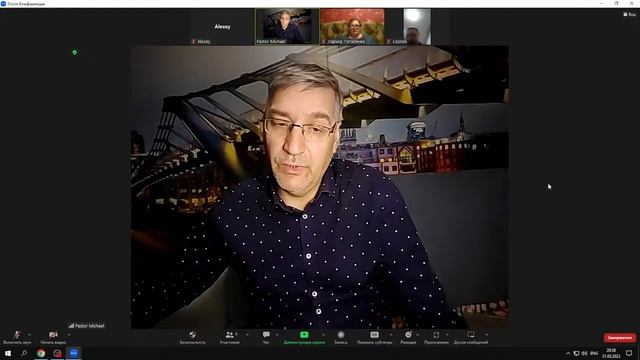This screenshot has height=360, width=640.
Task: Expand arrow next to Участники
Action: pyautogui.click(x=247, y=335)
